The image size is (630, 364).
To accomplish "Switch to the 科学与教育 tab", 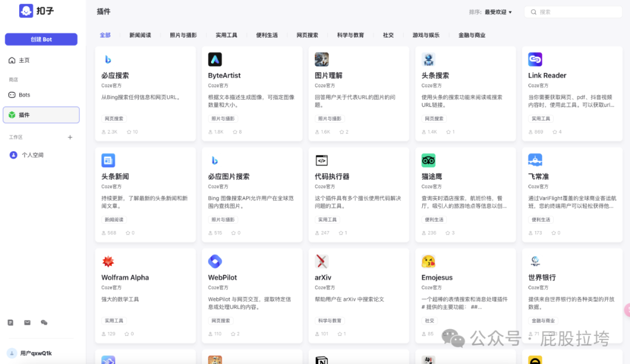I will point(351,36).
